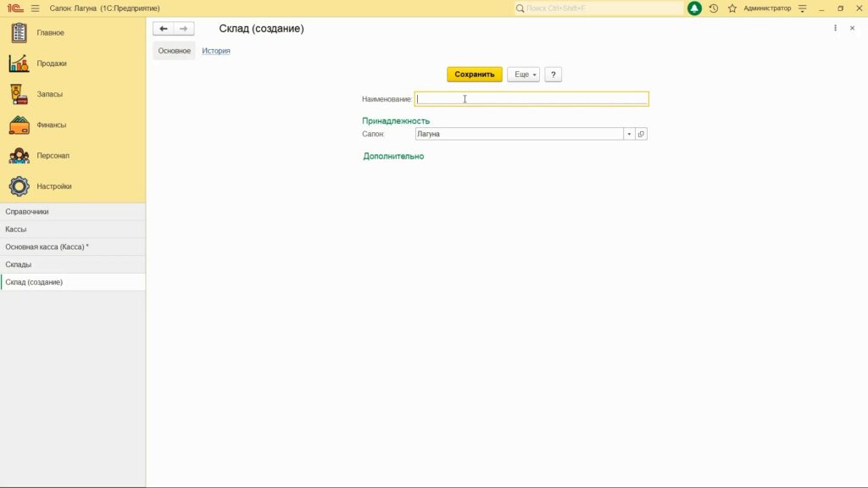Click the Салон label text

373,134
